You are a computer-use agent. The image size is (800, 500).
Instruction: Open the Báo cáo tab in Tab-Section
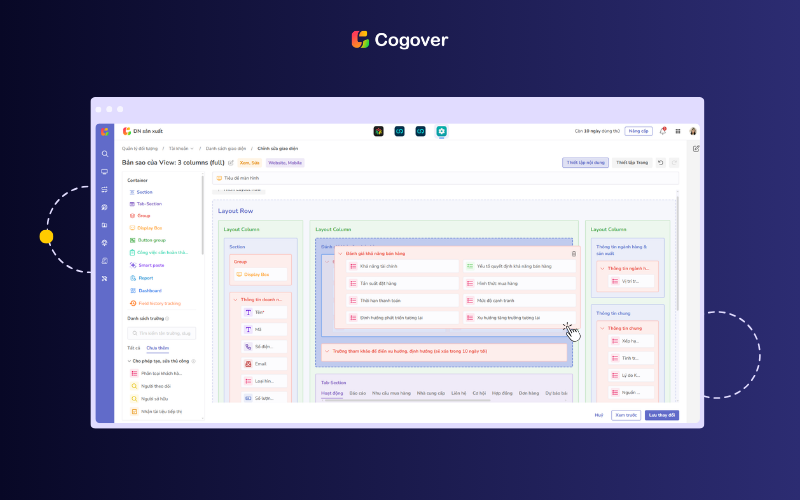pos(357,393)
